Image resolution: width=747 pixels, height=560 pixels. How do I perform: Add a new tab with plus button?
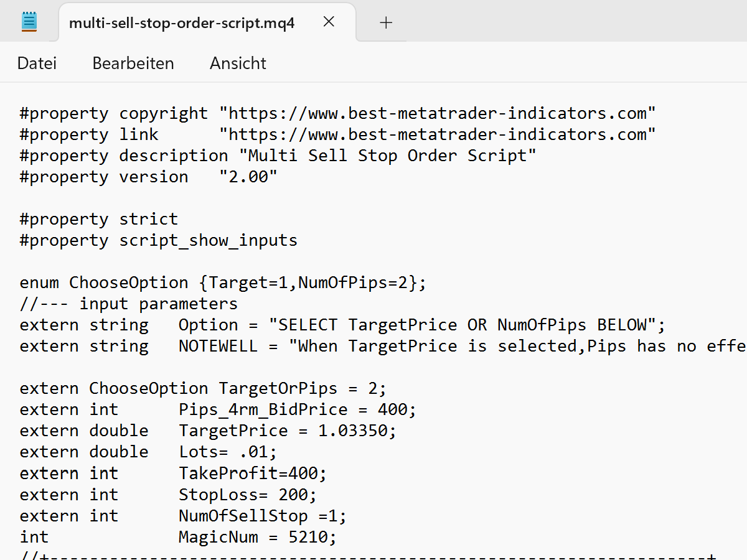(x=386, y=22)
